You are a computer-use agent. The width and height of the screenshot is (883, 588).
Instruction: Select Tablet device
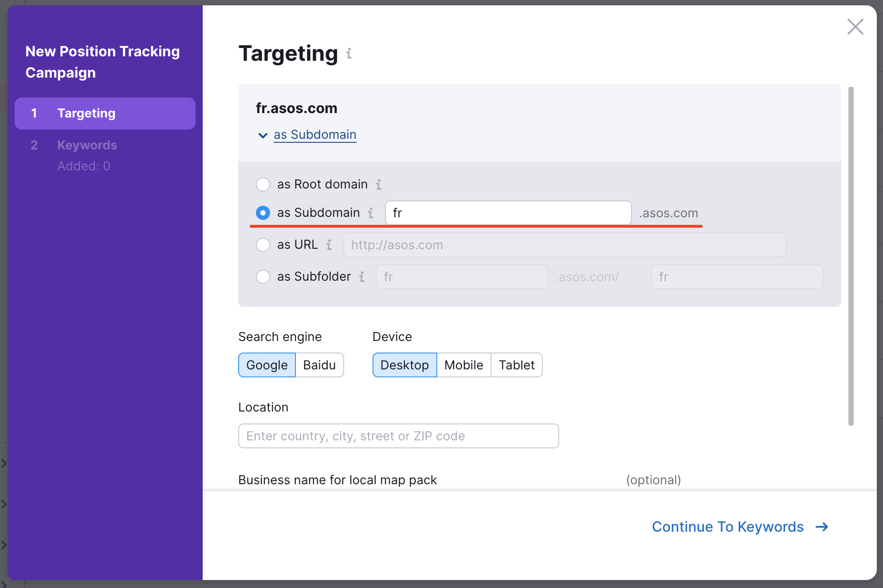click(x=517, y=365)
